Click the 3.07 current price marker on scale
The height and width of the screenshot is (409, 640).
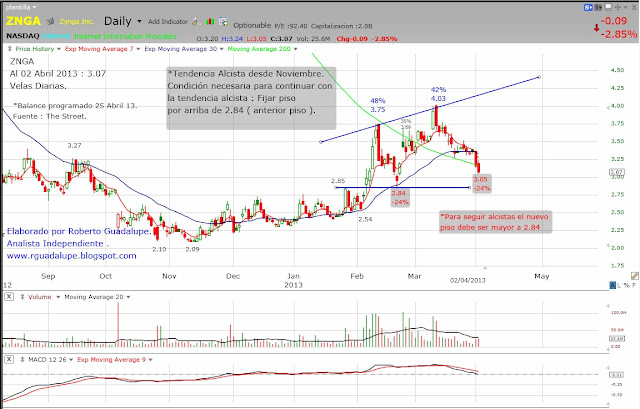click(x=616, y=172)
